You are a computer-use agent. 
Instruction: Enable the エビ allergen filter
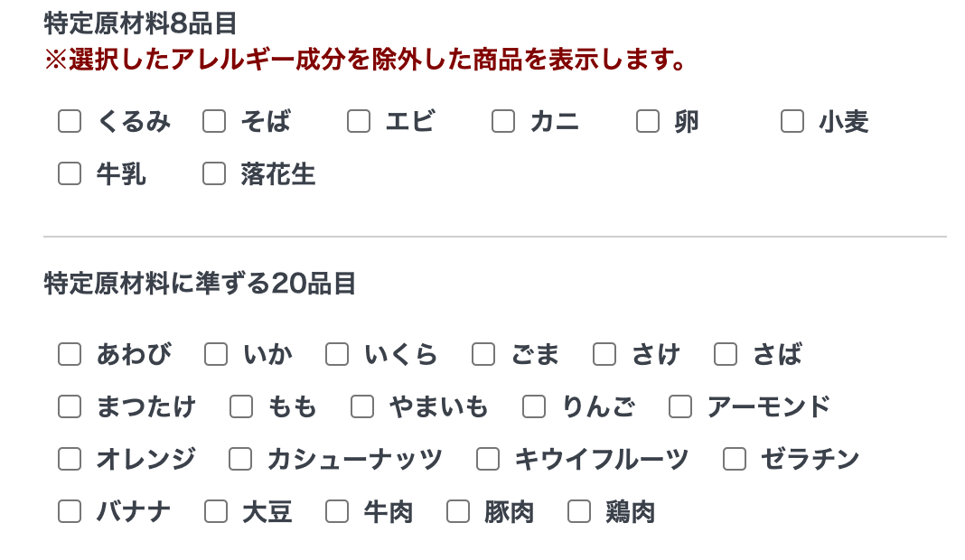359,121
